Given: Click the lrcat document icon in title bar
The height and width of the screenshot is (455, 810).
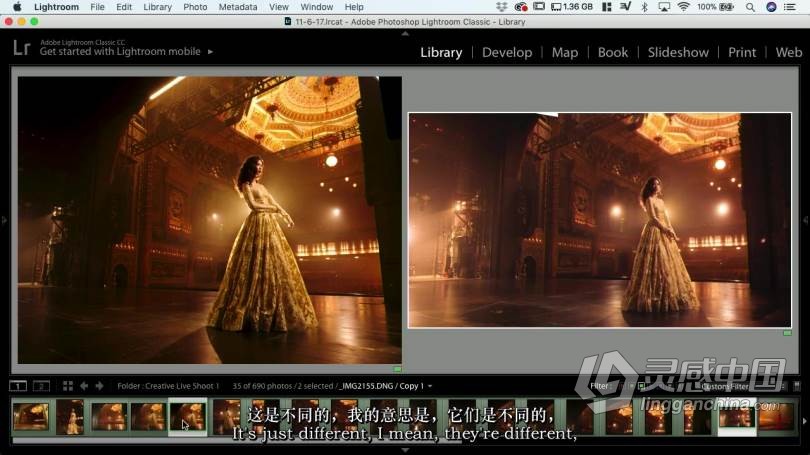Looking at the screenshot, I should click(288, 22).
